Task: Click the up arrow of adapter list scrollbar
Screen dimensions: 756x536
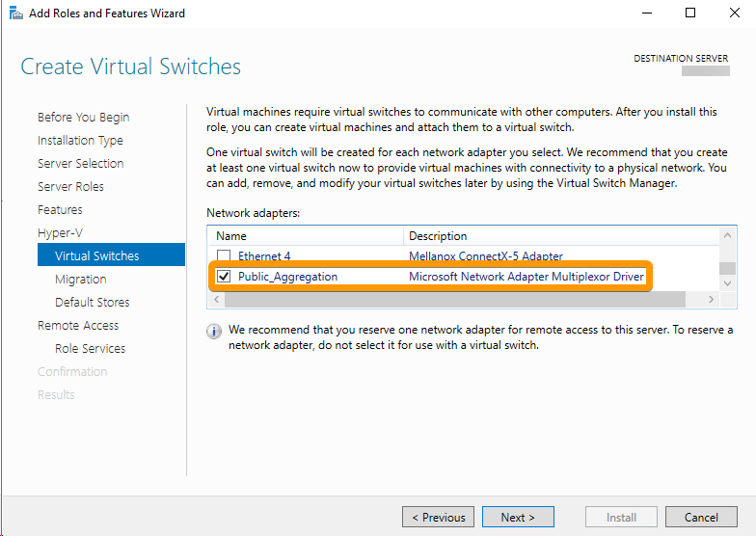Action: (727, 235)
